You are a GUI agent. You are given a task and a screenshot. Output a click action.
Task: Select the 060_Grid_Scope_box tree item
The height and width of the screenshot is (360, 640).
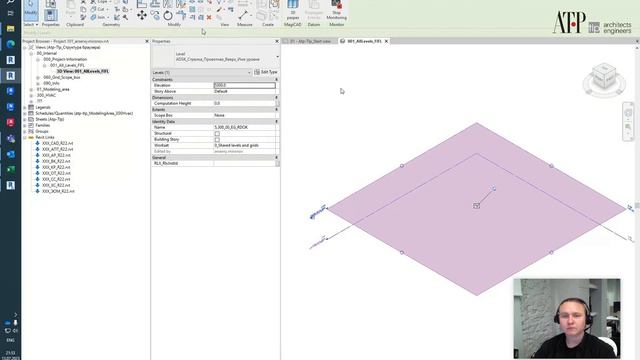[x=62, y=77]
